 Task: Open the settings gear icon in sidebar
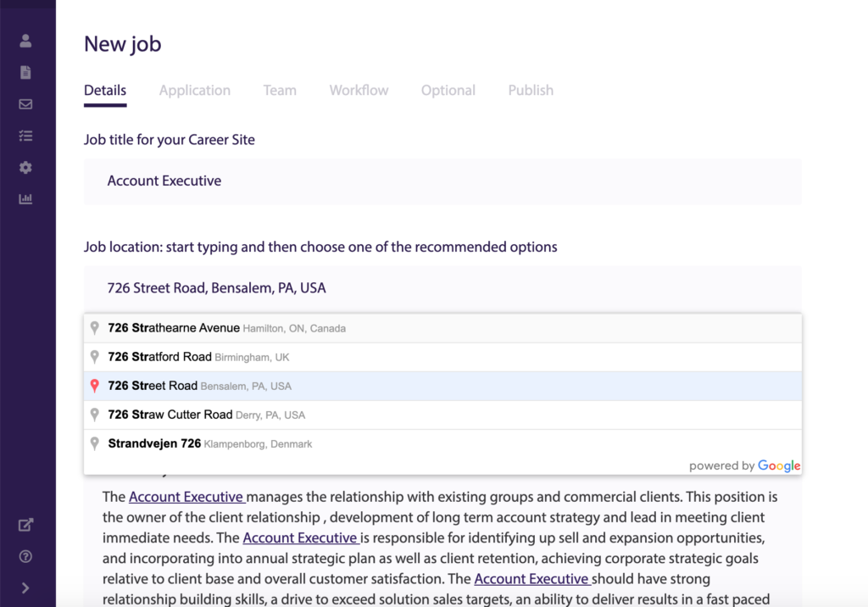25,167
